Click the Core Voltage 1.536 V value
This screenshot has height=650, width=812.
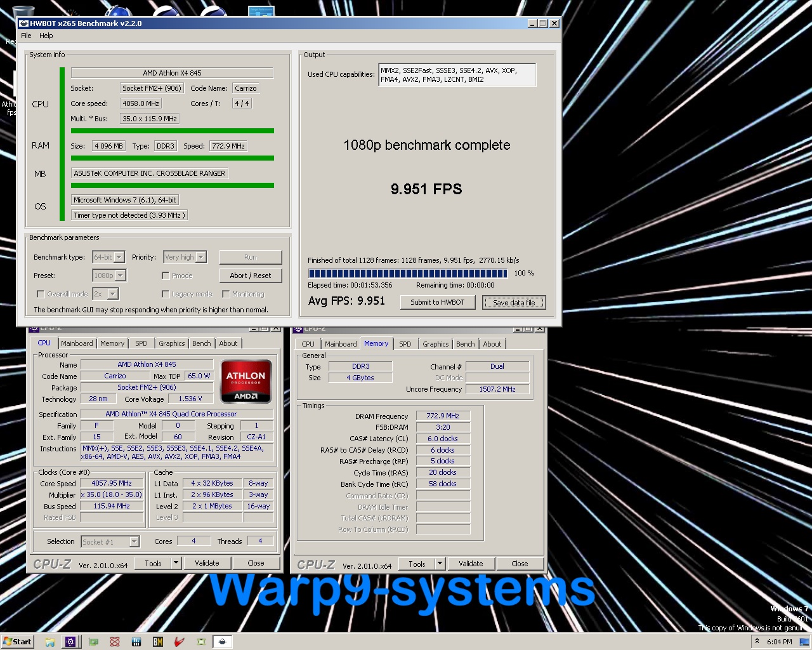pyautogui.click(x=190, y=399)
